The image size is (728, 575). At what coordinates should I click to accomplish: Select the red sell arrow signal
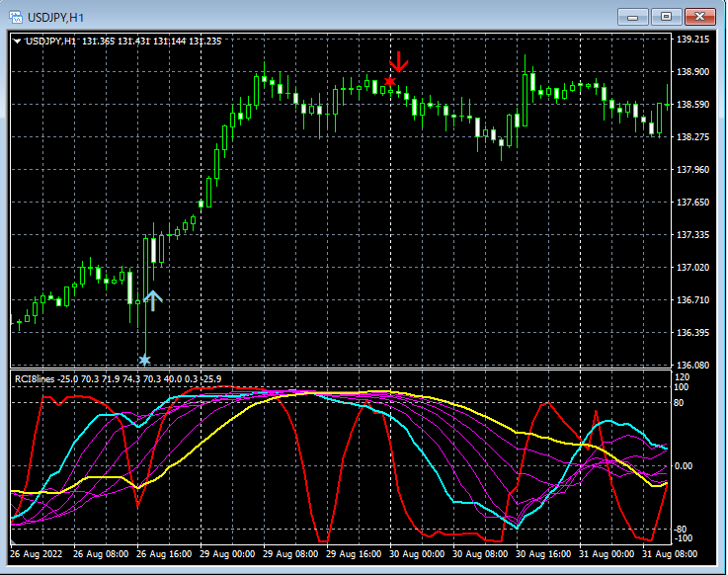[x=398, y=62]
